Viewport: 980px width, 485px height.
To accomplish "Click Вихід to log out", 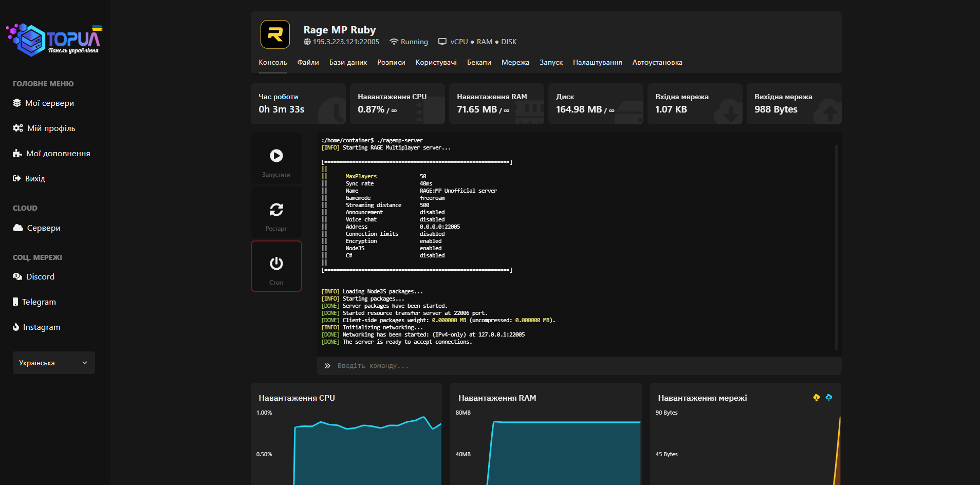I will click(x=35, y=179).
